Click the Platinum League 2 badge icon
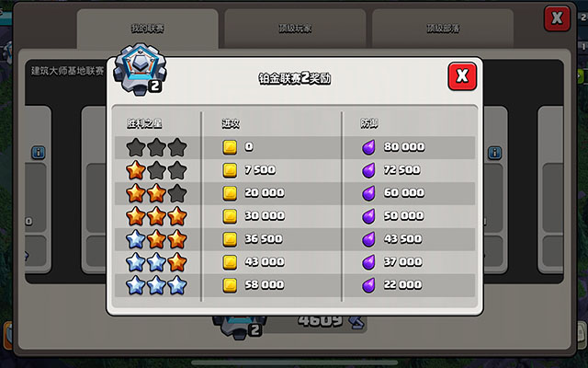 coord(141,69)
